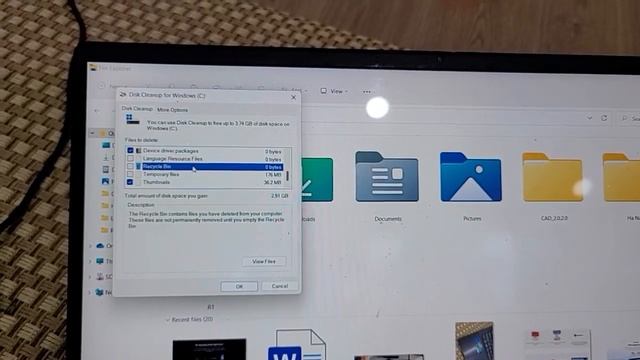This screenshot has height=360, width=640.
Task: Click the SD drive icon in sidebar
Action: click(100, 277)
